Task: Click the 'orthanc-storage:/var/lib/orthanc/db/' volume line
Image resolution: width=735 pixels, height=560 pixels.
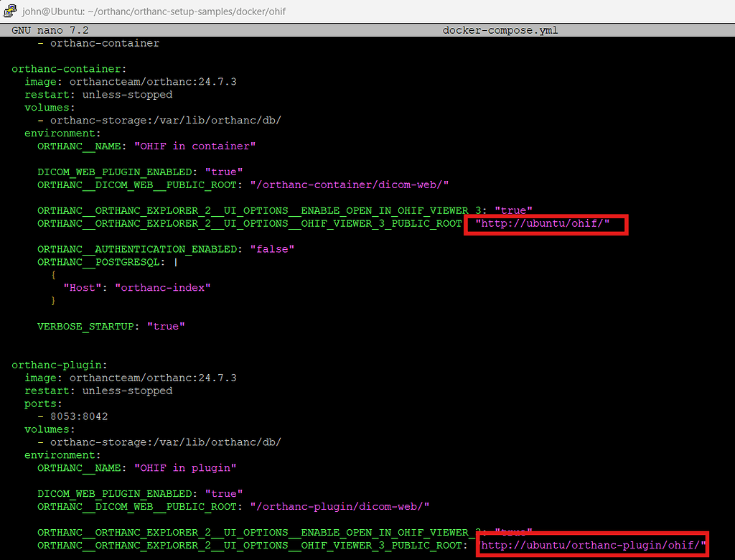Action: tap(159, 120)
